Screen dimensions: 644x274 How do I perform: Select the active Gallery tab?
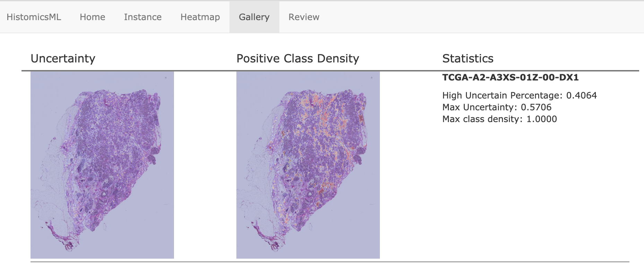pos(254,17)
